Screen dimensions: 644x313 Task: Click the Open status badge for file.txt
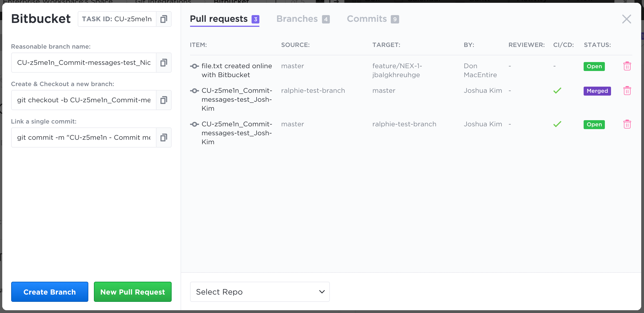594,66
